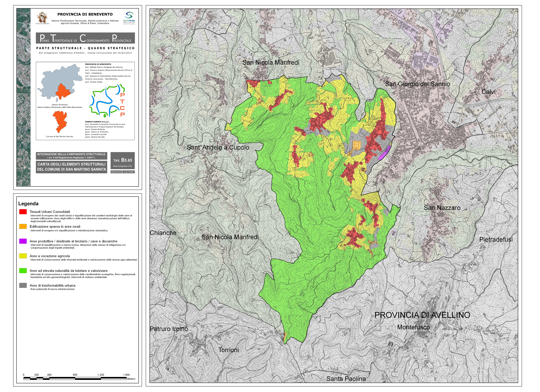540x392 pixels.
Task: Click the top 'San Nicola Manfredi' map label
Action: coord(271,63)
